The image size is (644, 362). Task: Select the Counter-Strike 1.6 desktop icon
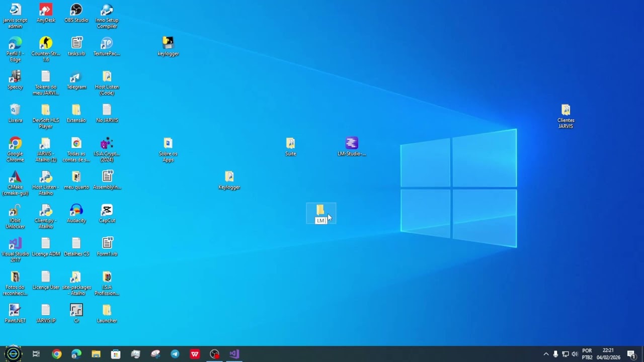click(x=46, y=49)
